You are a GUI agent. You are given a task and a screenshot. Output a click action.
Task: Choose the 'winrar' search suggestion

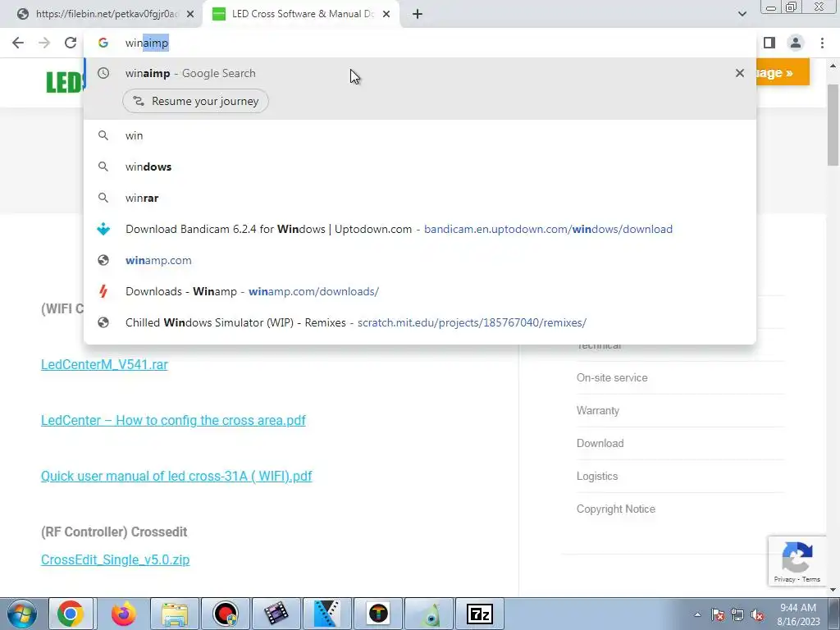(419, 198)
